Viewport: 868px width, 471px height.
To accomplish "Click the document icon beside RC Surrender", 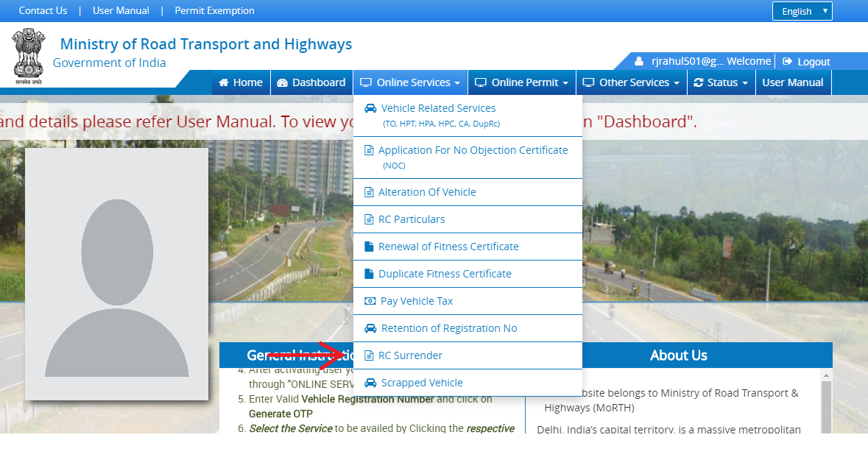I will coord(369,355).
